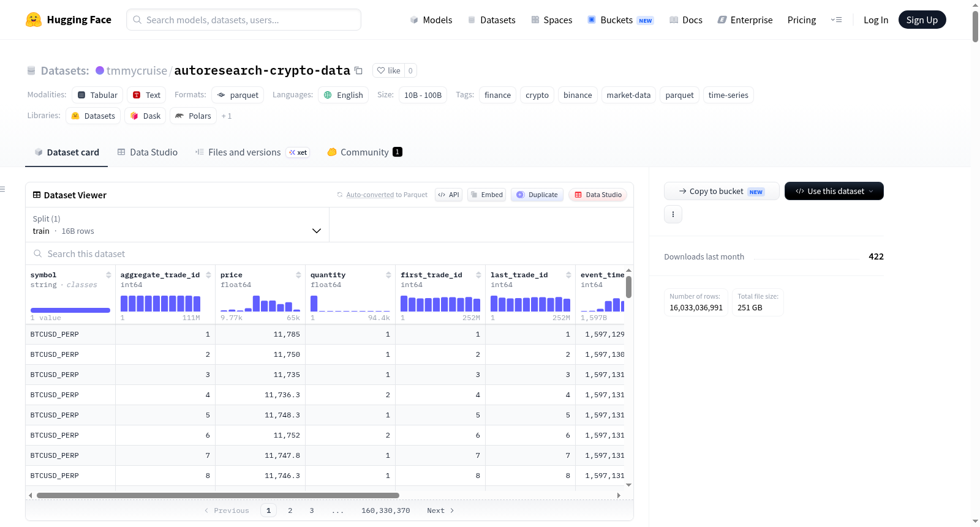
Task: Click the tmmycruise avatar icon
Action: coord(100,70)
